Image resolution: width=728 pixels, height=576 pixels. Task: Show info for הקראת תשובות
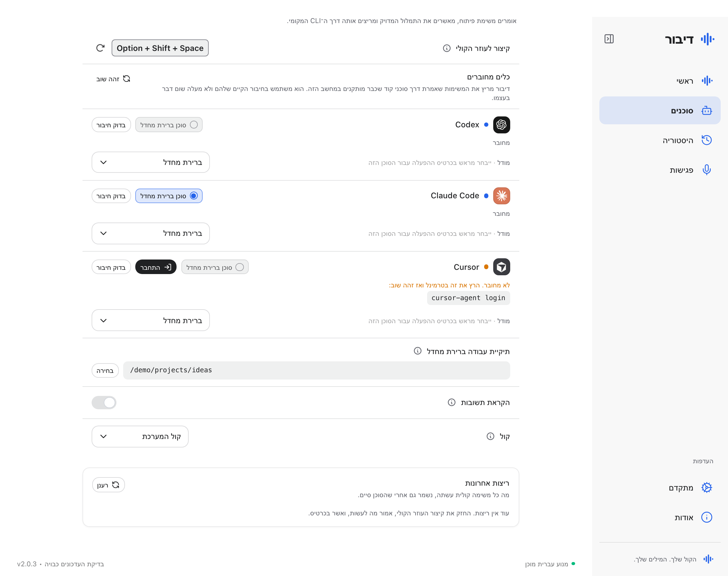point(451,402)
